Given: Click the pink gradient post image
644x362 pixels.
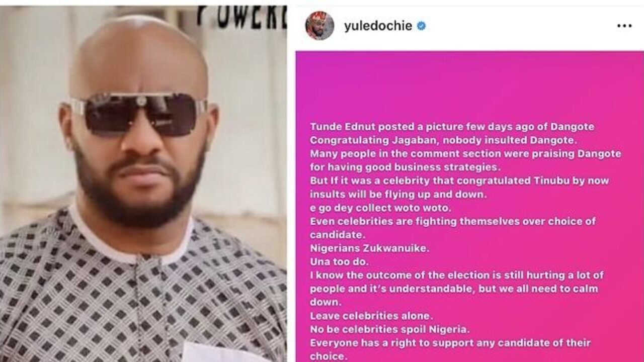Looking at the screenshot, I should 469,206.
